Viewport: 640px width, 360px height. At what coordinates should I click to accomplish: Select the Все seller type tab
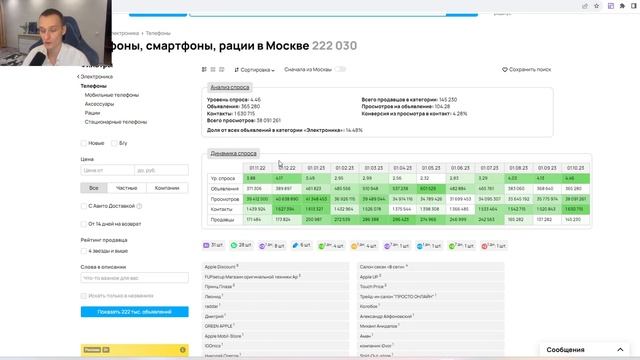[94, 188]
